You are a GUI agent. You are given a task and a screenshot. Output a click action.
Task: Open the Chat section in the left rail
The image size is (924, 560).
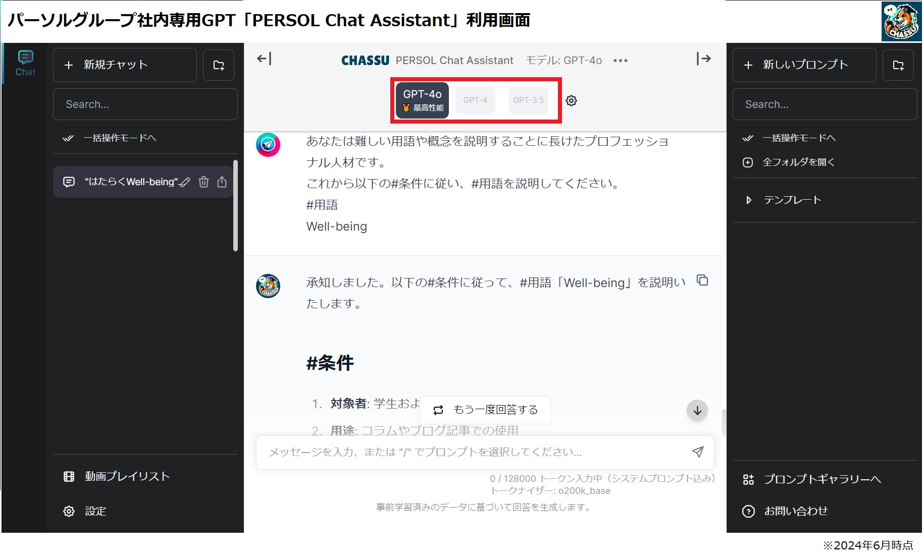point(25,64)
